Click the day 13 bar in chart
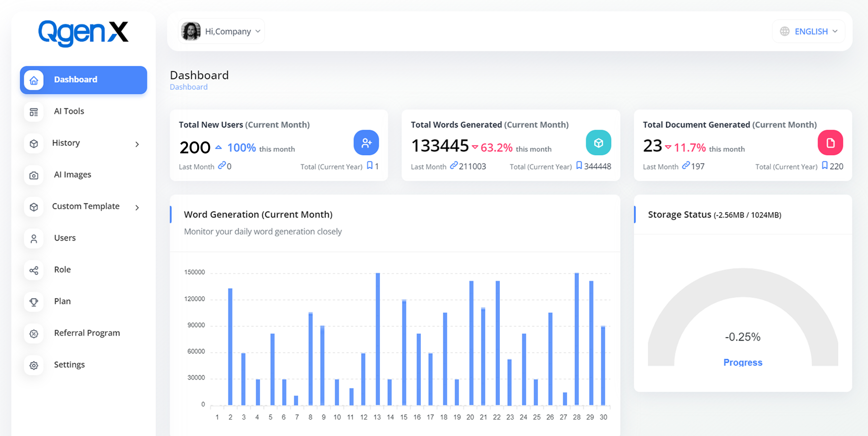 pyautogui.click(x=378, y=339)
